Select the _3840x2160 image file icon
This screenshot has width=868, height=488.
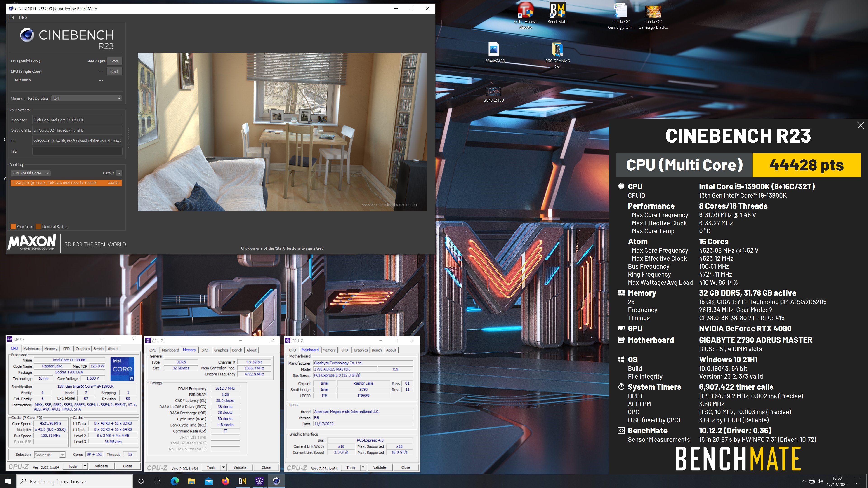tap(494, 52)
